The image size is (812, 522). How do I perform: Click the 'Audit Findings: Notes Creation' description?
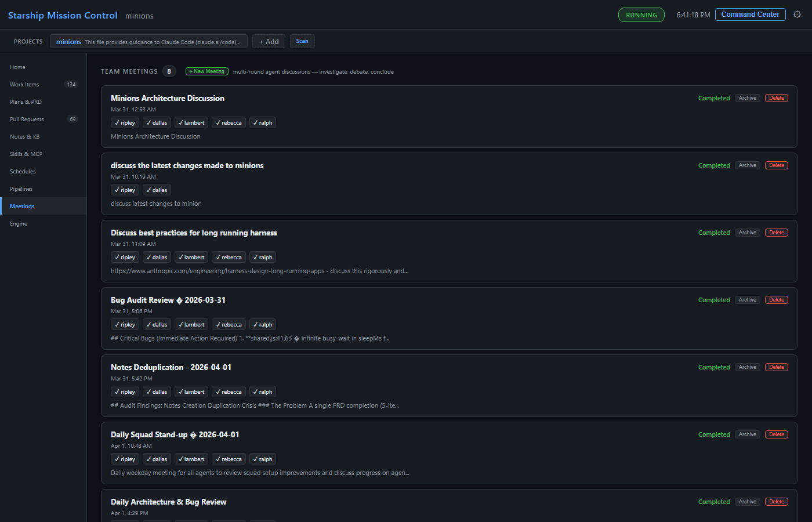(x=255, y=406)
